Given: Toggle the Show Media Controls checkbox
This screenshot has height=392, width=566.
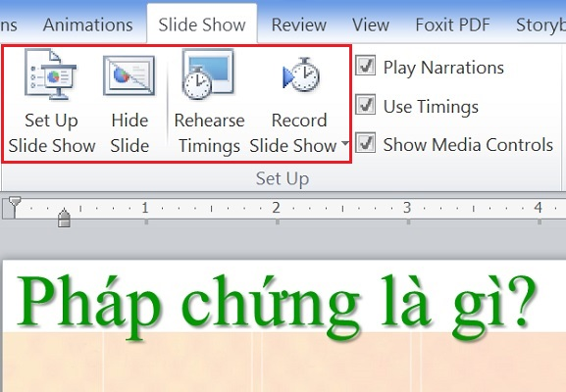Looking at the screenshot, I should tap(365, 143).
